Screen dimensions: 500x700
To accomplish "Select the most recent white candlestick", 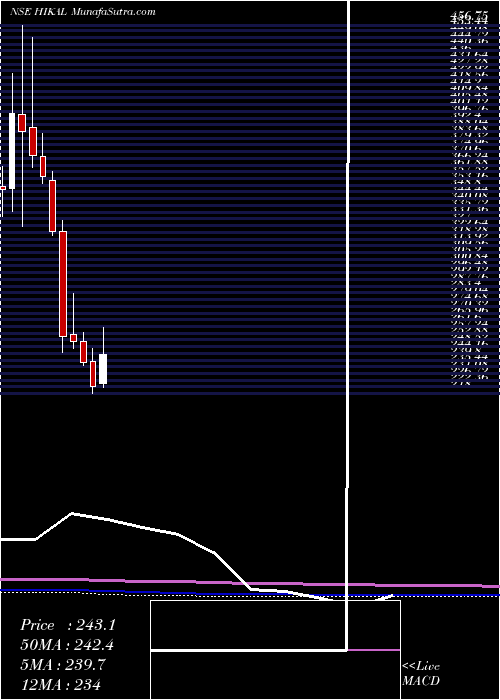I will point(103,369).
